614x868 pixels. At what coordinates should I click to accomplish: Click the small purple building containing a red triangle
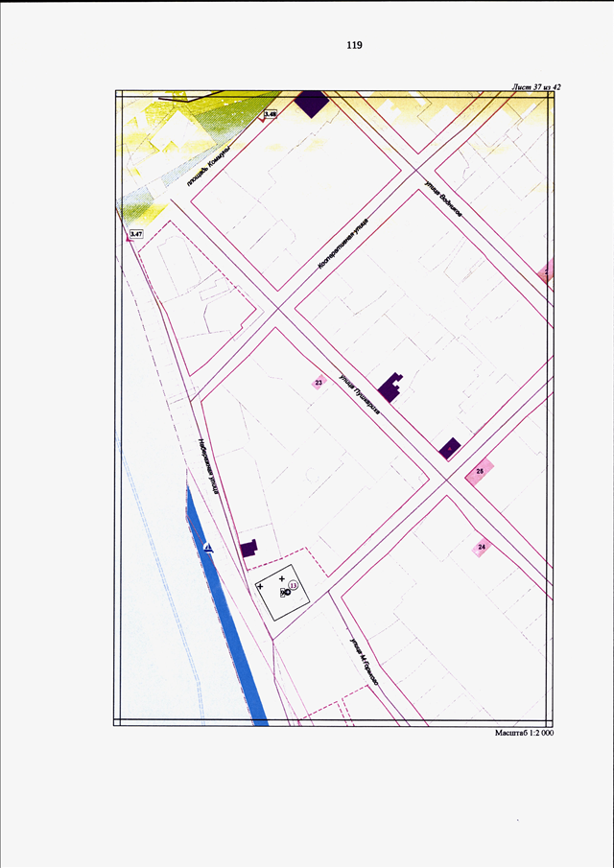tap(450, 447)
